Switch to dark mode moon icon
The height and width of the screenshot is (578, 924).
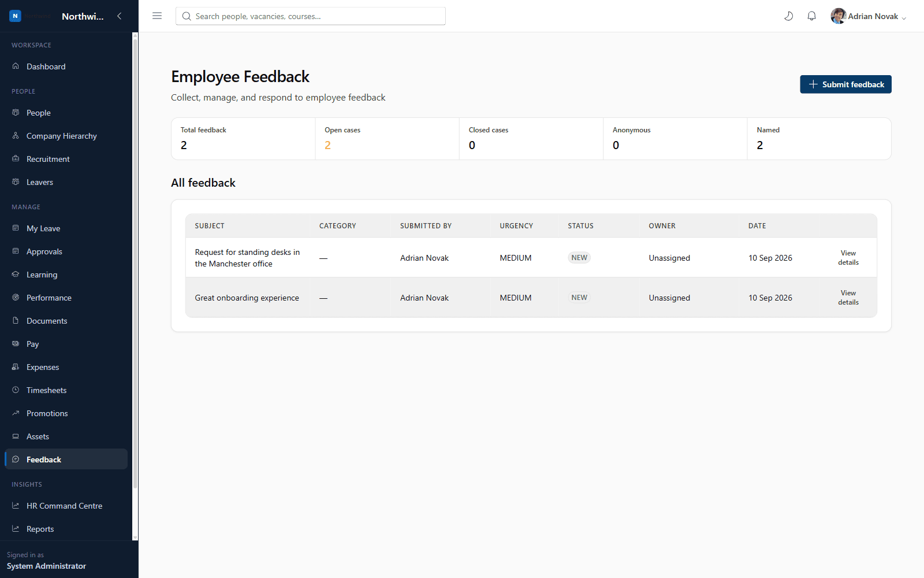[788, 16]
